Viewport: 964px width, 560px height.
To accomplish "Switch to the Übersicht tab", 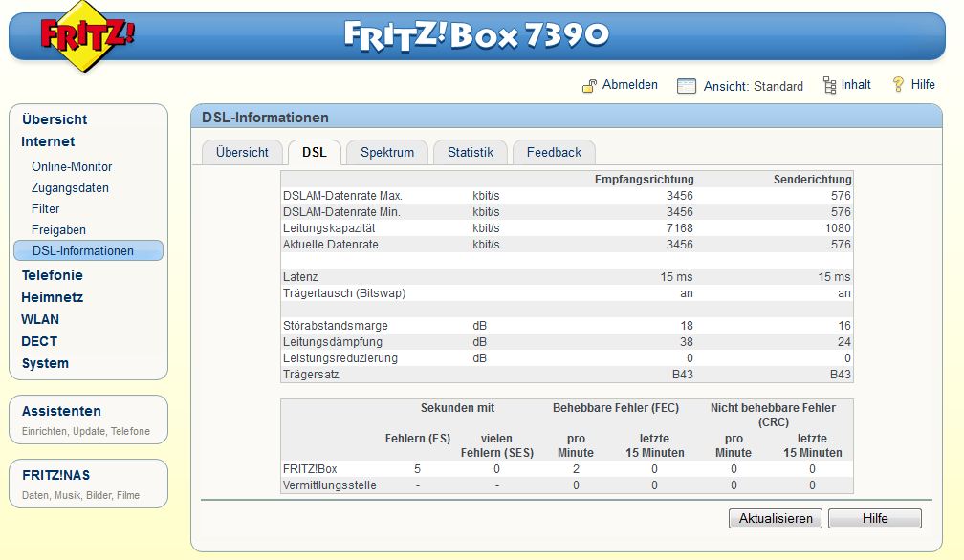I will 242,152.
